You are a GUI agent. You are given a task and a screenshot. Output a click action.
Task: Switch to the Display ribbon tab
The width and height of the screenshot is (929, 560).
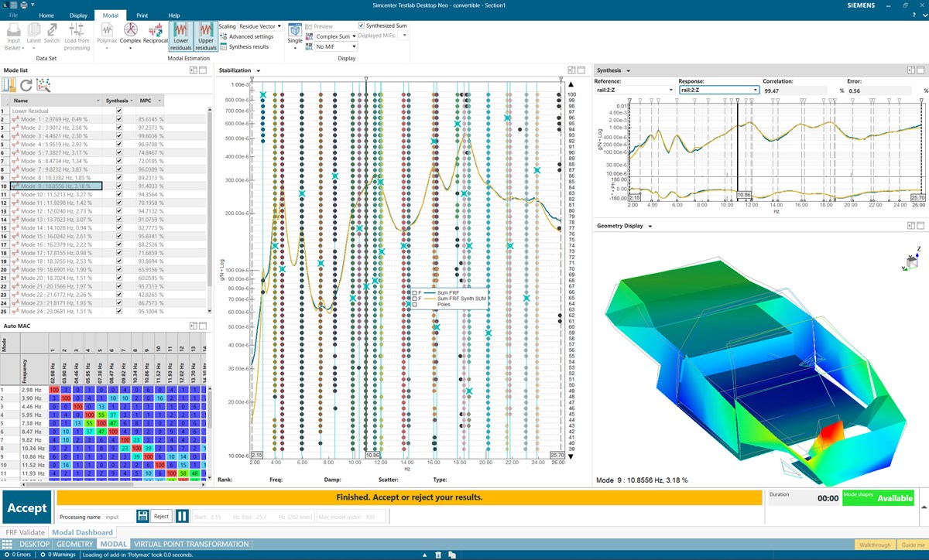78,15
